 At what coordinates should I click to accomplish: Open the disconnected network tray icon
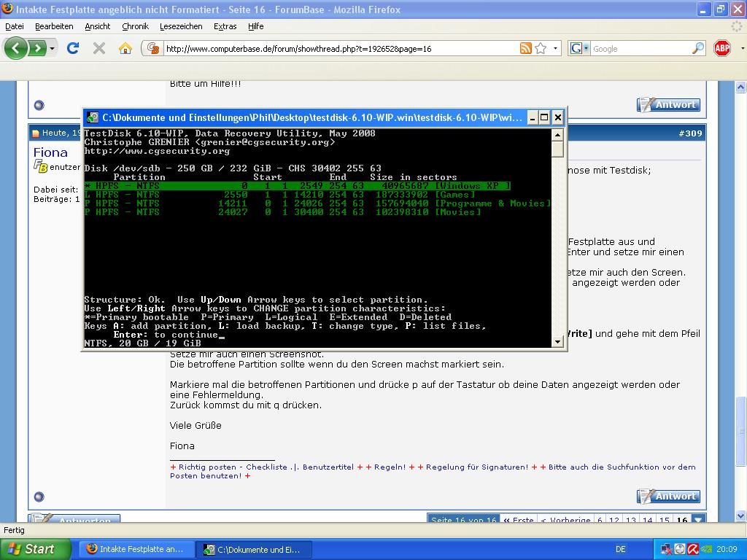(x=667, y=550)
